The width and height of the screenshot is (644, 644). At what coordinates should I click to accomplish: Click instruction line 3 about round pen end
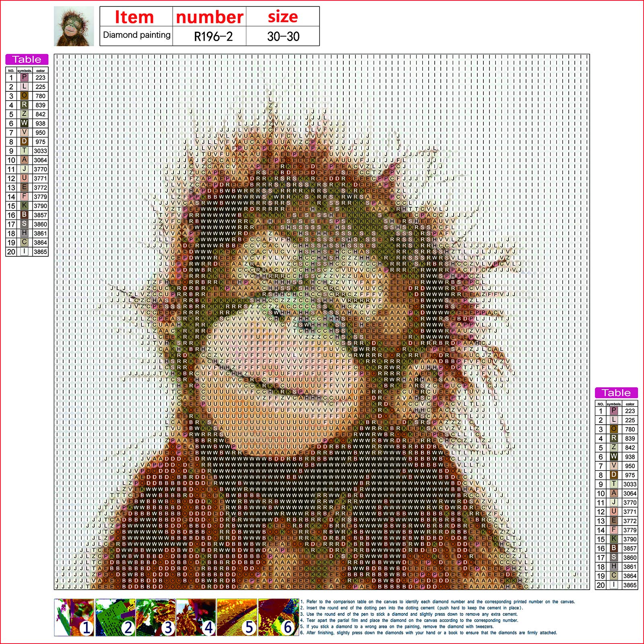point(409,614)
